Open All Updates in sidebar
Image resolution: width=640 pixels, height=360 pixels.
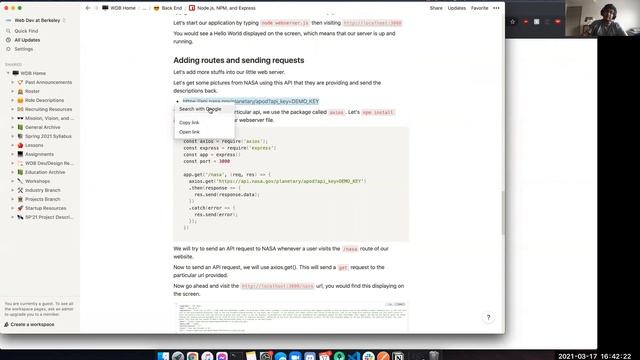pyautogui.click(x=27, y=40)
